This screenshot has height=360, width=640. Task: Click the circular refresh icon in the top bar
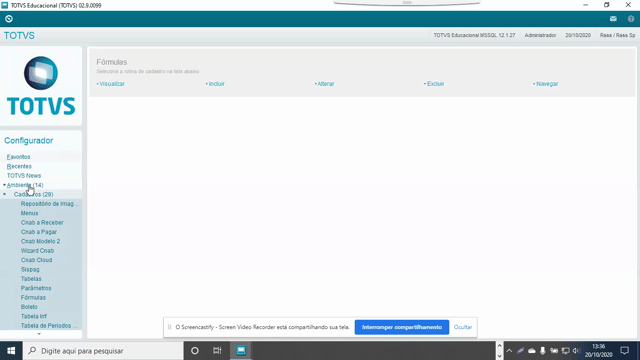coord(9,19)
